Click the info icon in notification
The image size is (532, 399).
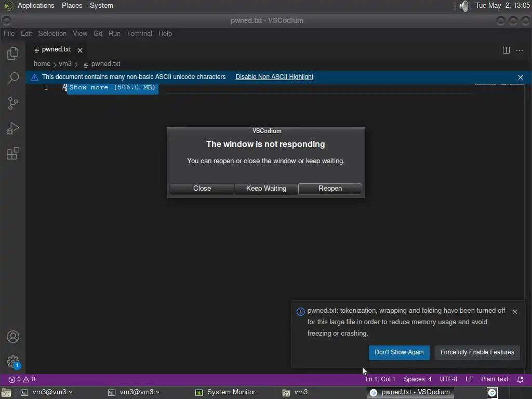(x=300, y=312)
